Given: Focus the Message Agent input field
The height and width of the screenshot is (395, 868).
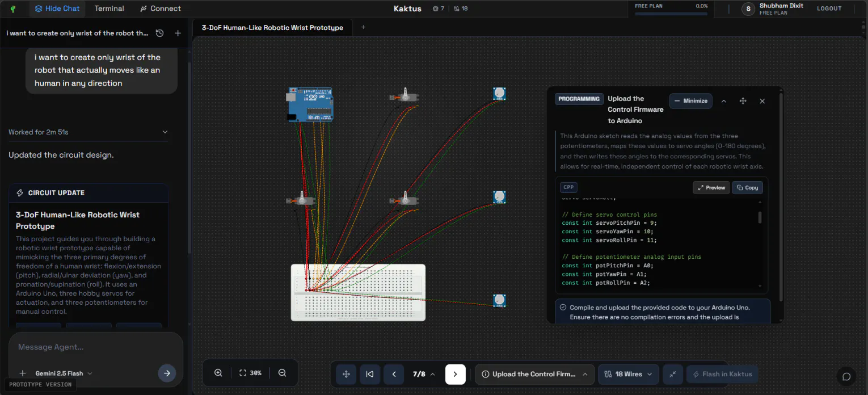Looking at the screenshot, I should 95,347.
